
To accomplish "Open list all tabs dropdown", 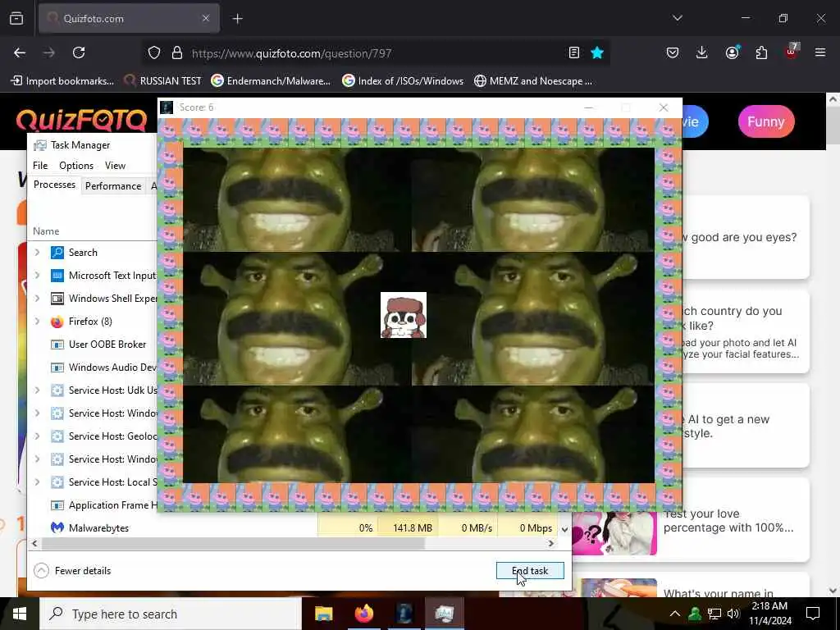I will pos(677,18).
